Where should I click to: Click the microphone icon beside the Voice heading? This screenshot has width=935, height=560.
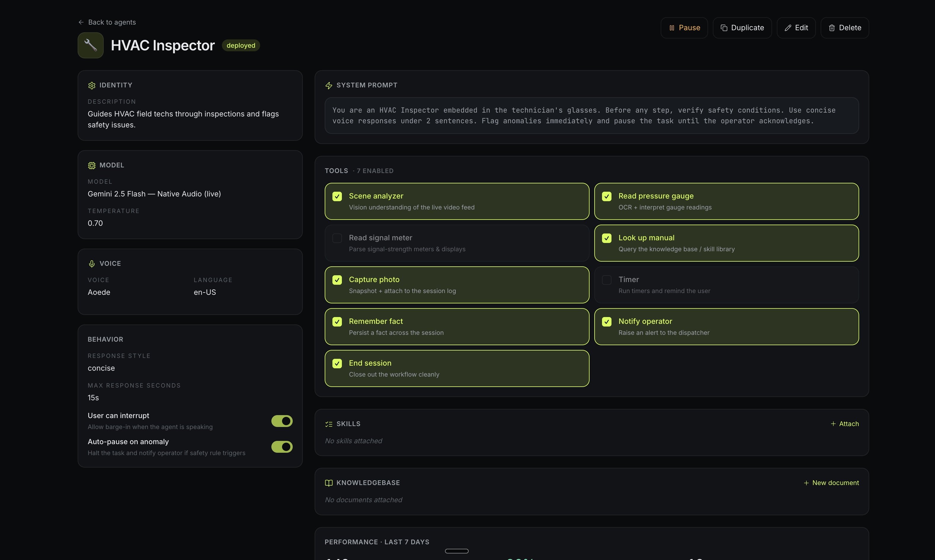coord(92,264)
